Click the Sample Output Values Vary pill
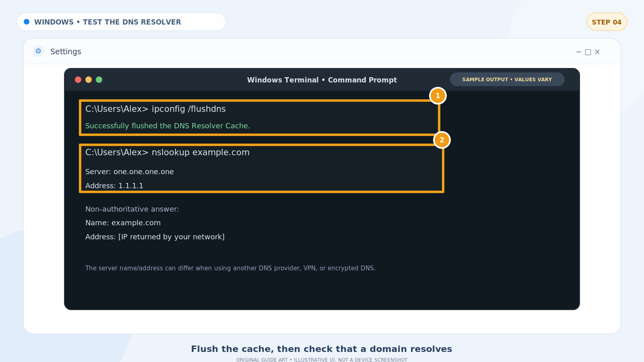Image resolution: width=644 pixels, height=362 pixels. pos(507,79)
